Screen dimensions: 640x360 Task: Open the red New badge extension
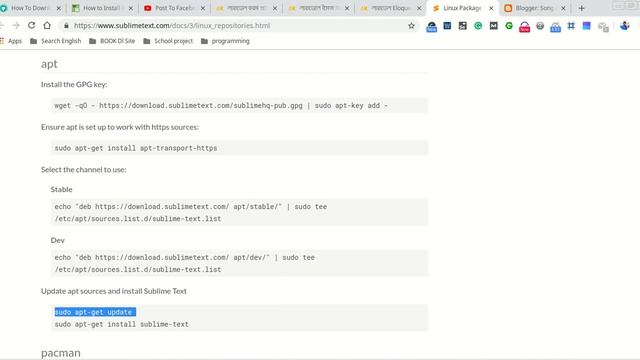click(524, 27)
